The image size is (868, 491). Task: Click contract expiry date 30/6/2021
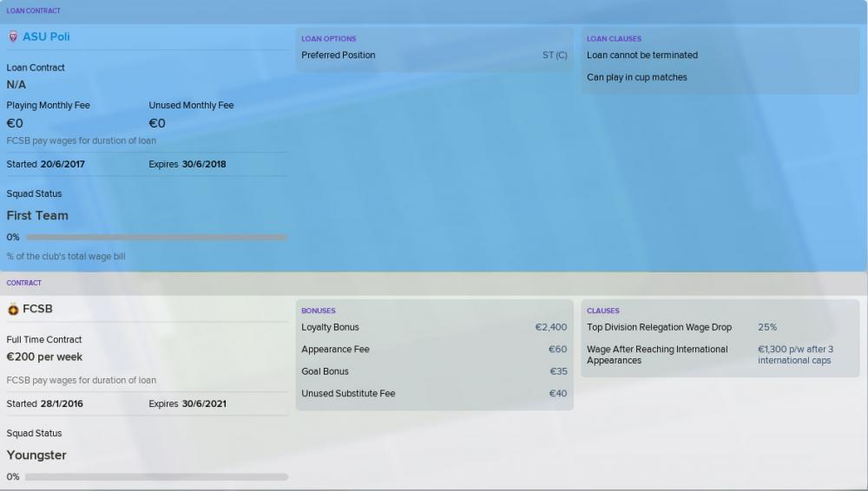pos(204,403)
